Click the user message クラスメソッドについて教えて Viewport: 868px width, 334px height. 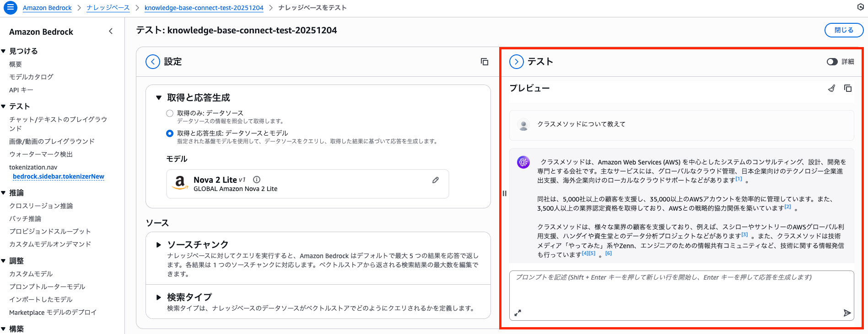(581, 124)
